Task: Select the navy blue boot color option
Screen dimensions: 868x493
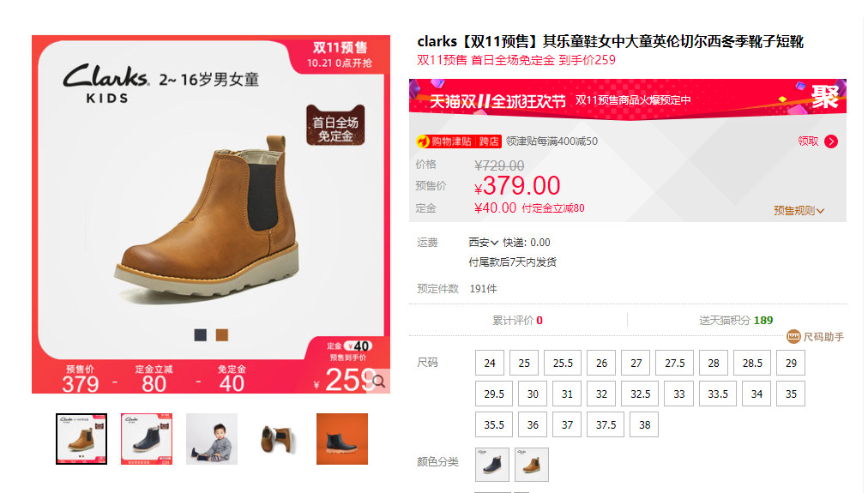Action: point(492,464)
